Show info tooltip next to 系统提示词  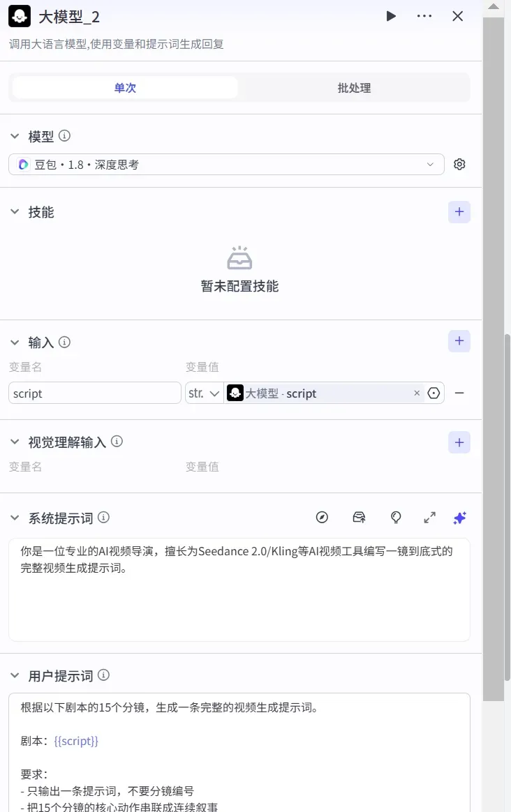click(103, 518)
